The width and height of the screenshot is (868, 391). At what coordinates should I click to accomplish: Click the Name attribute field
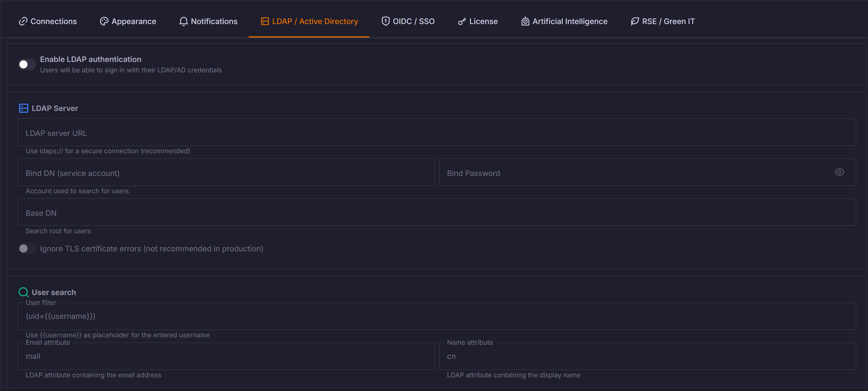point(647,357)
